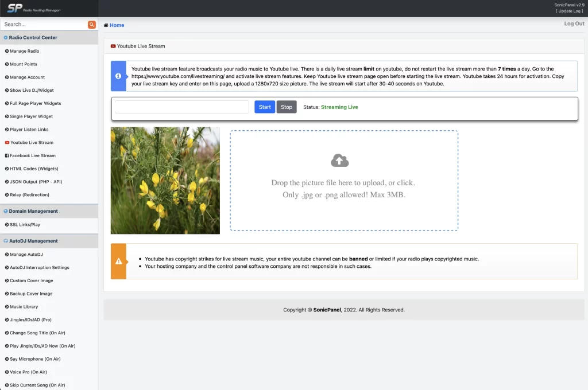Click the globe icon of Domain Management
The height and width of the screenshot is (390, 588).
[6, 211]
